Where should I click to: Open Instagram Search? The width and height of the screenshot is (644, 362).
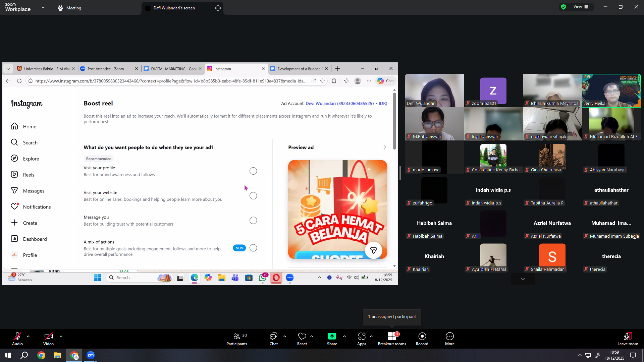point(24,142)
